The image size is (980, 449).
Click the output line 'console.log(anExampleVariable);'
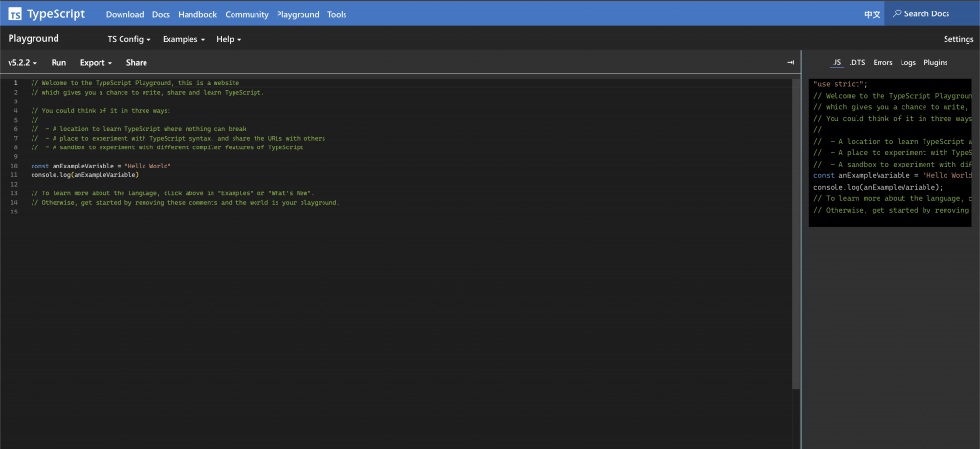879,187
